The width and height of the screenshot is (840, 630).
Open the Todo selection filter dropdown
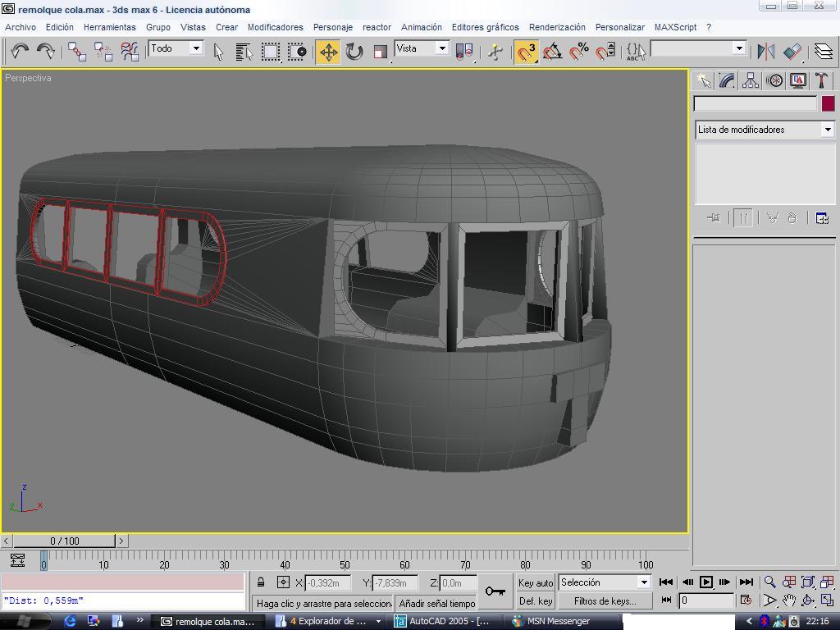[x=196, y=48]
